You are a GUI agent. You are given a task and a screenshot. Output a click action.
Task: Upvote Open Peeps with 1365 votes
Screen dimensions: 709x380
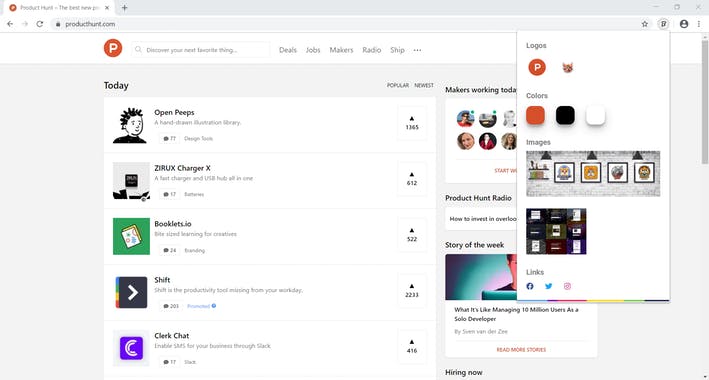pos(412,123)
